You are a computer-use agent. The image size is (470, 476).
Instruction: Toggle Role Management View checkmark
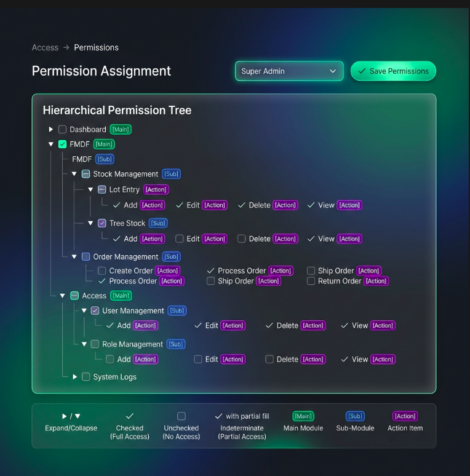click(x=345, y=359)
